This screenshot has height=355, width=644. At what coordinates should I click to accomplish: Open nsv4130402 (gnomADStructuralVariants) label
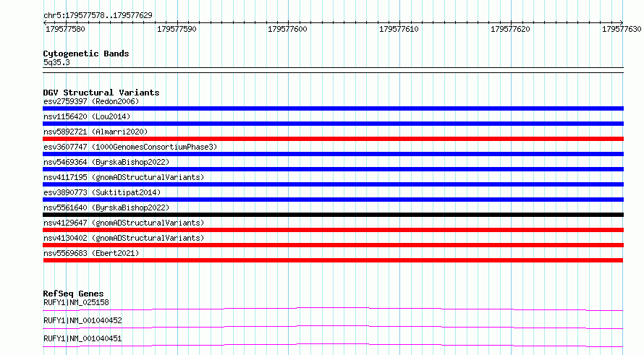124,238
